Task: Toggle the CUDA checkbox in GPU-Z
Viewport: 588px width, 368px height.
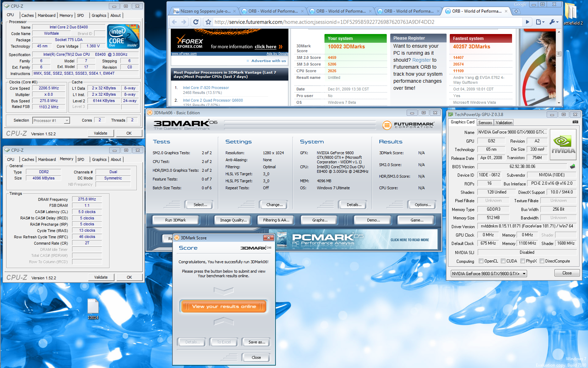Action: (503, 261)
